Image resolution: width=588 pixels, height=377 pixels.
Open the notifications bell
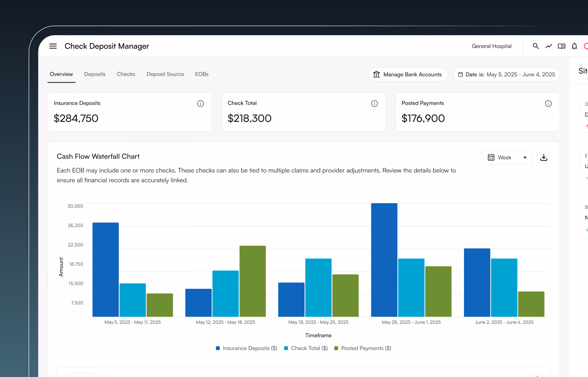[x=574, y=46]
